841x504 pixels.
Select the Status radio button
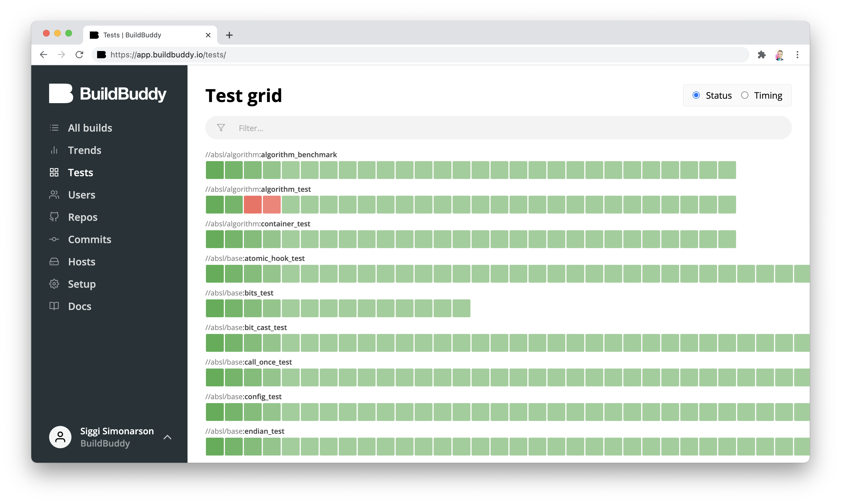pos(696,95)
